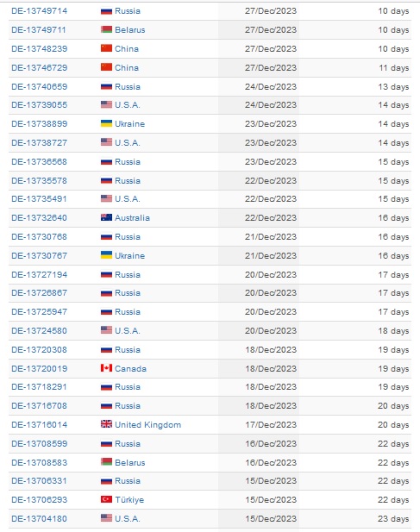Viewport: 420px width, 532px height.
Task: Open postcard ID DE-13720019
Action: [x=40, y=368]
